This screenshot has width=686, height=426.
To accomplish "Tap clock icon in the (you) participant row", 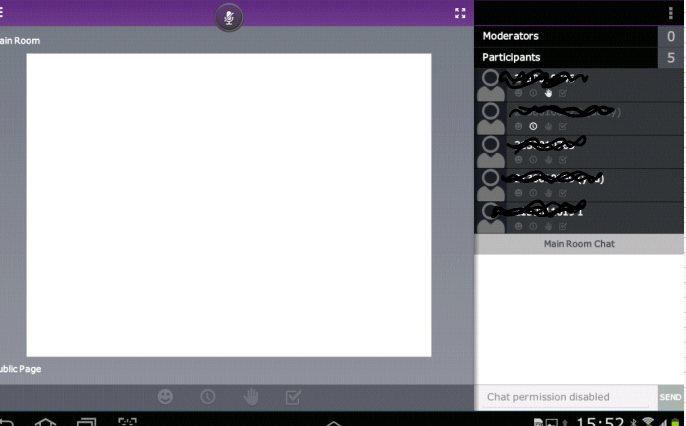I will pos(533,193).
